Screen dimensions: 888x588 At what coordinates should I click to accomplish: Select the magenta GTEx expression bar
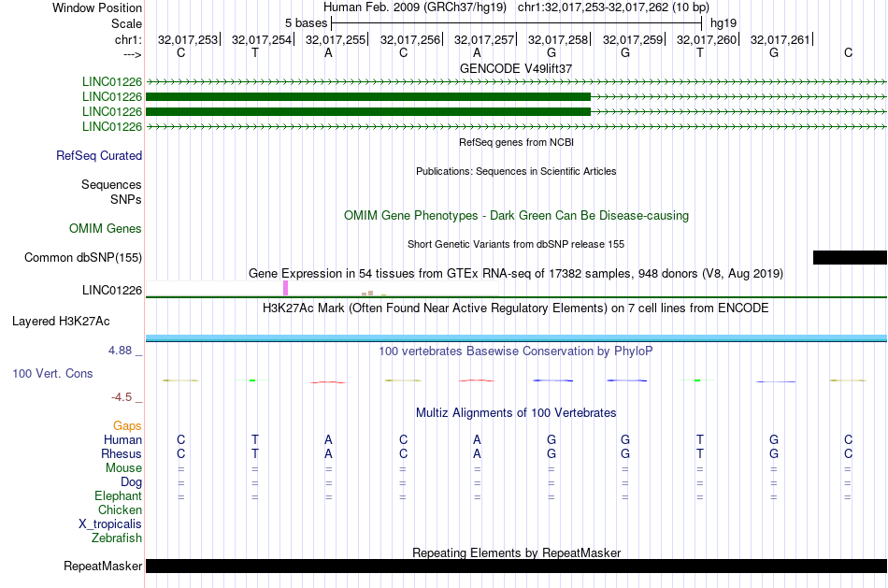pyautogui.click(x=285, y=288)
